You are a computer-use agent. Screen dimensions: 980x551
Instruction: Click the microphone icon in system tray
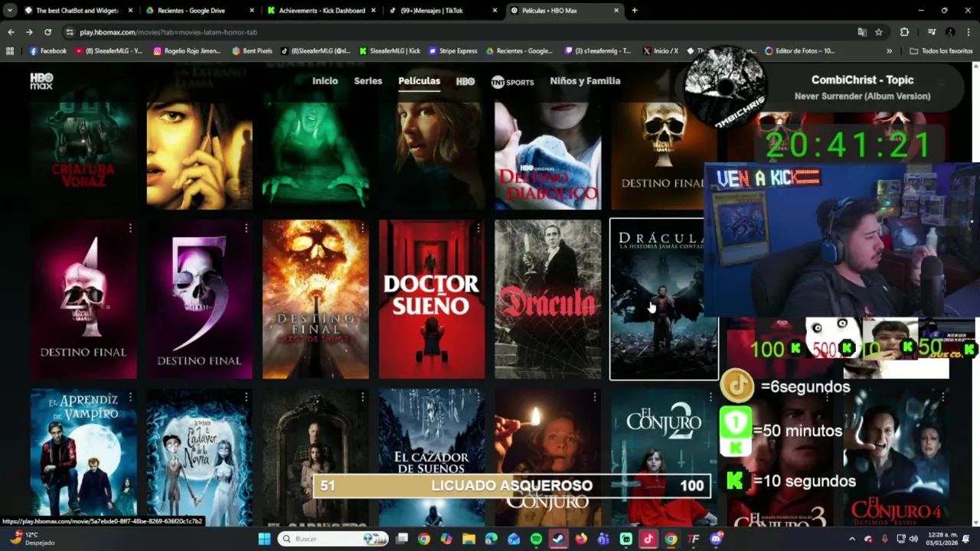[884, 539]
